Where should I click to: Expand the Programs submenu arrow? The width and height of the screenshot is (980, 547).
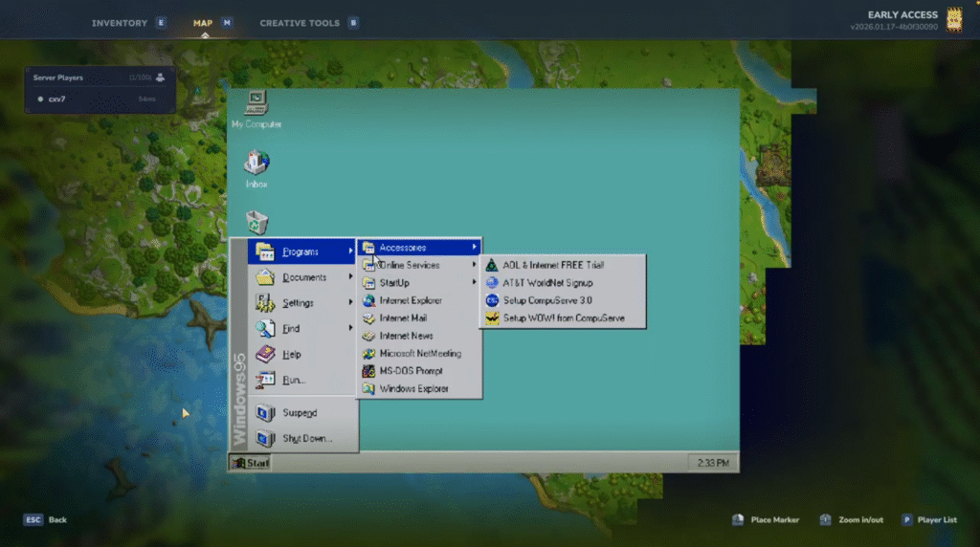(350, 252)
